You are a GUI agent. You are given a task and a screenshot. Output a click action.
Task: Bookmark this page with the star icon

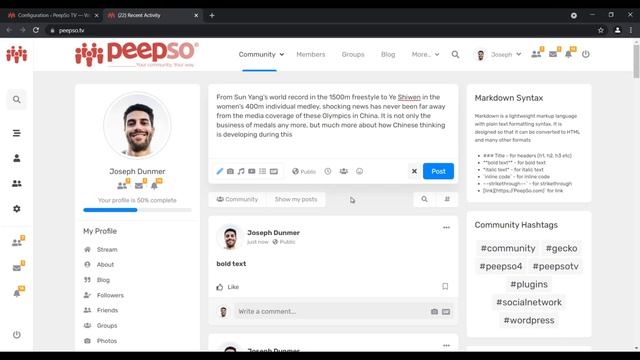600,30
